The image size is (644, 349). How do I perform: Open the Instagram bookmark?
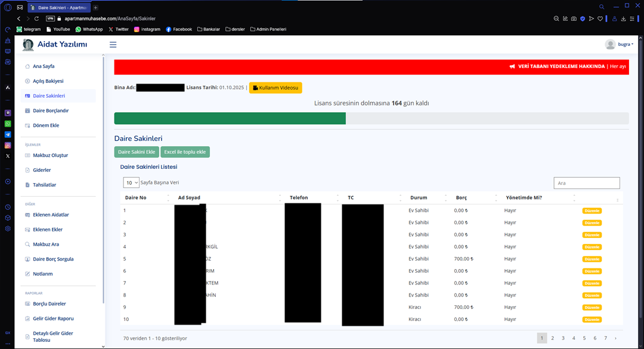tap(147, 29)
